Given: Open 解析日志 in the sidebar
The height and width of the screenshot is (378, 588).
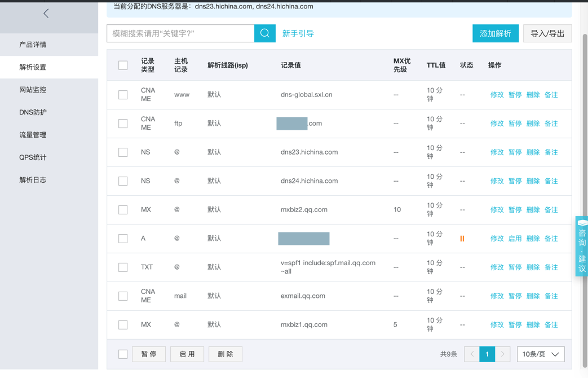Looking at the screenshot, I should click(33, 180).
